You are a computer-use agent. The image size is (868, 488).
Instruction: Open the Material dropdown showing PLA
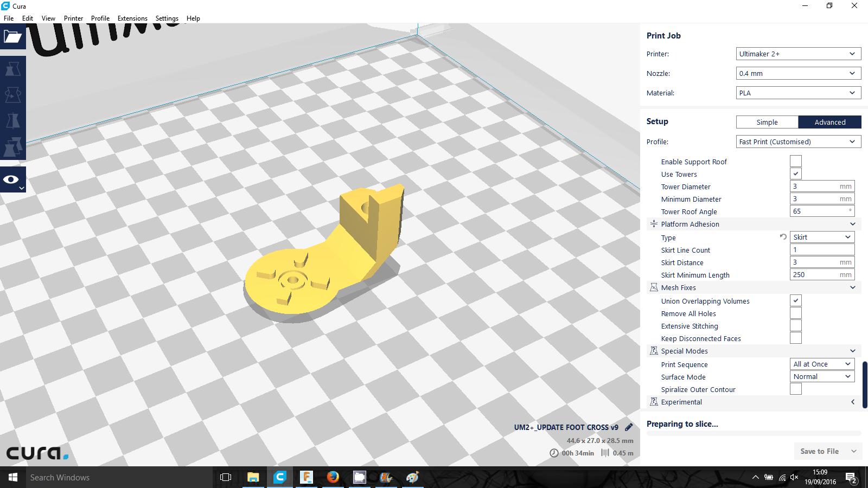(798, 93)
